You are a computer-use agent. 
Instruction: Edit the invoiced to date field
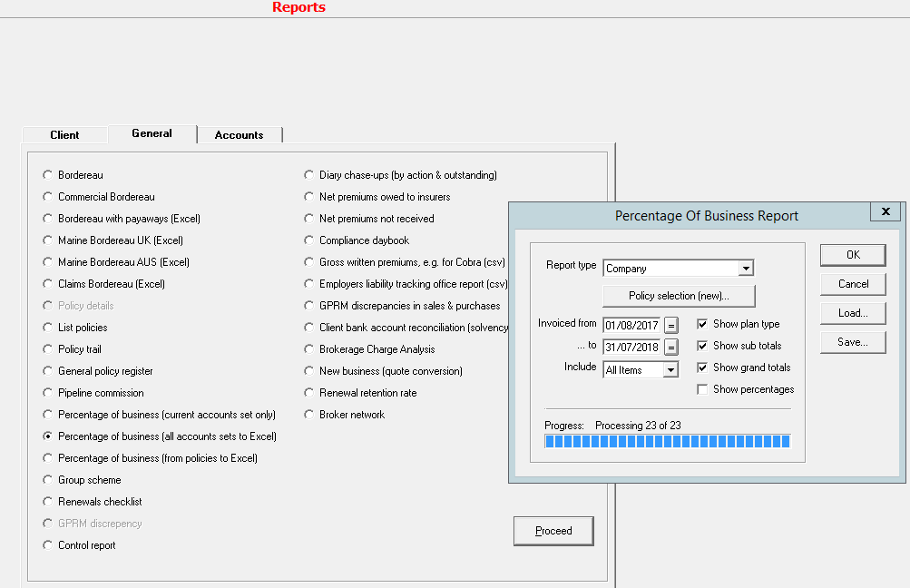click(631, 348)
